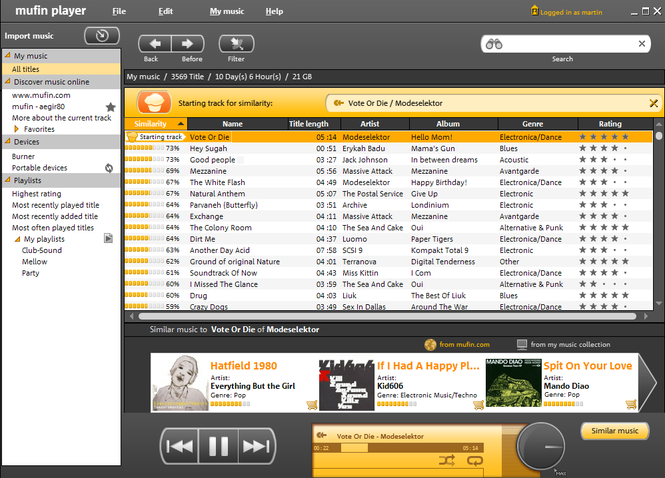Click the arrow icon in player track display
The width and height of the screenshot is (665, 478).
click(322, 435)
